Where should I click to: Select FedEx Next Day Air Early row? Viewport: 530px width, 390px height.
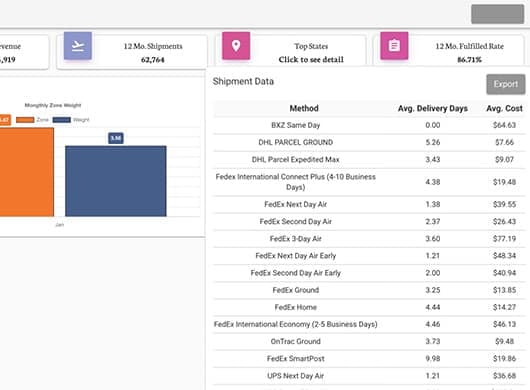tap(369, 256)
